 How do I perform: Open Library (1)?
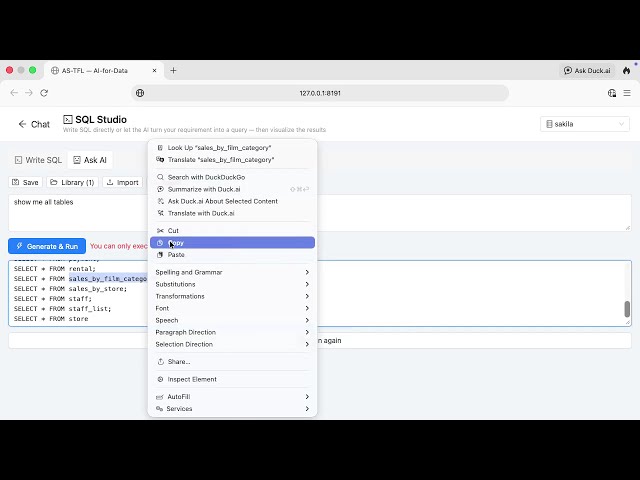[72, 182]
